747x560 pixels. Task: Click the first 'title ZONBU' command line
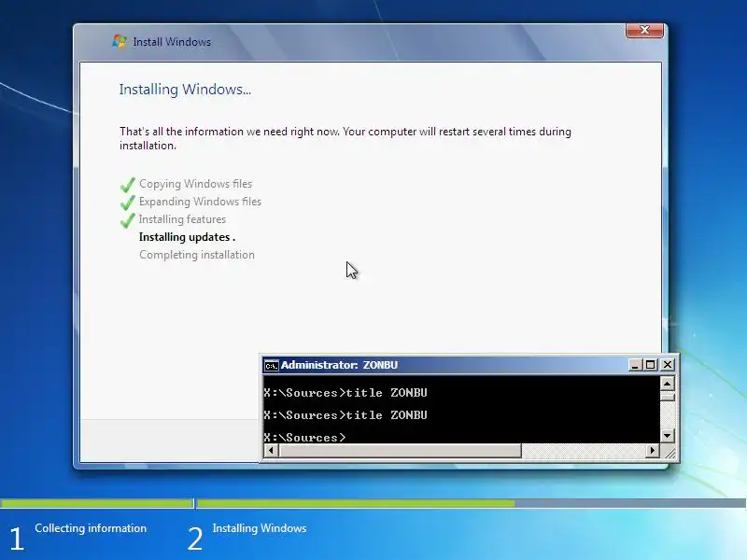pos(345,393)
